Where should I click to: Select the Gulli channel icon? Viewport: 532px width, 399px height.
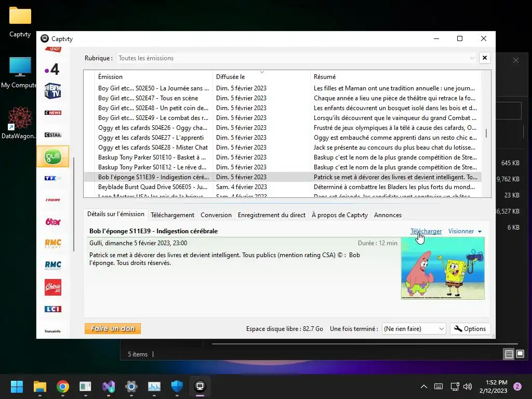52,156
